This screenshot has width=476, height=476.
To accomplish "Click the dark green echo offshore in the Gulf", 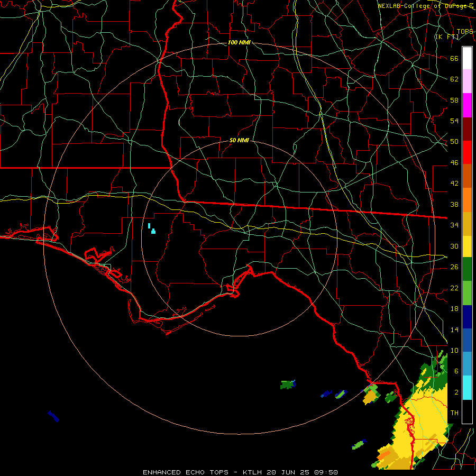I will (x=288, y=385).
